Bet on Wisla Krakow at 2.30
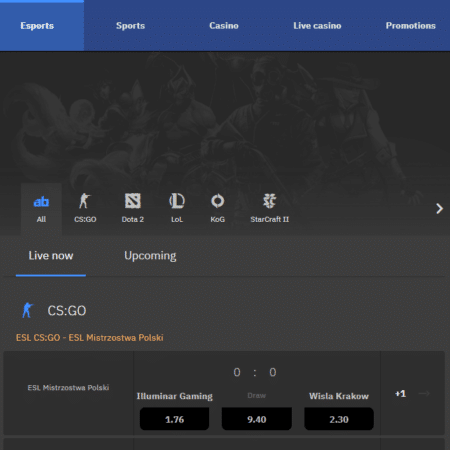Screen dimensions: 450x450 point(339,419)
